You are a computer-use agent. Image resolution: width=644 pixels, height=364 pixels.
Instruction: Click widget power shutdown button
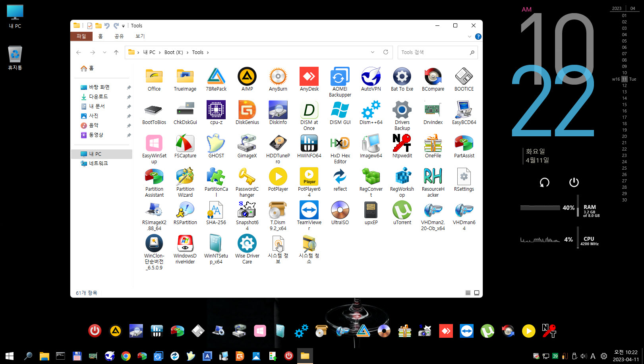coord(574,182)
